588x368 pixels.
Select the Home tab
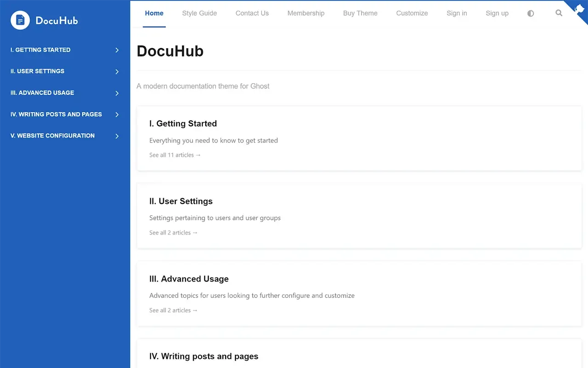154,13
